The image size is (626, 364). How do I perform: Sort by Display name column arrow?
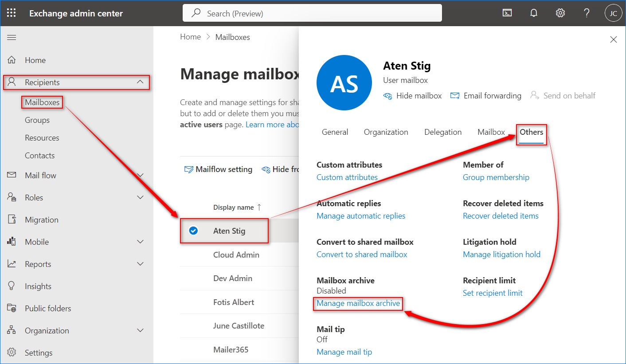point(259,207)
